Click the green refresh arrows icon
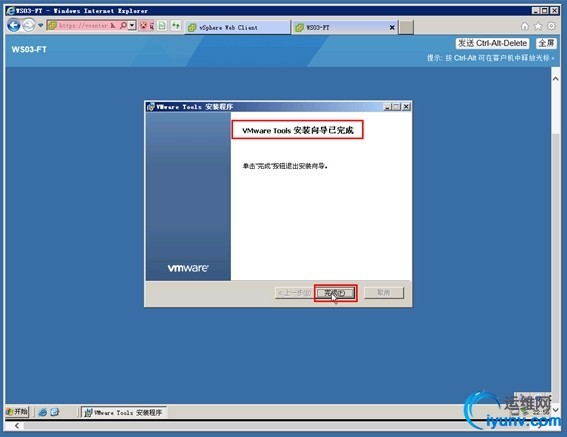The width and height of the screenshot is (567, 437). (x=176, y=25)
